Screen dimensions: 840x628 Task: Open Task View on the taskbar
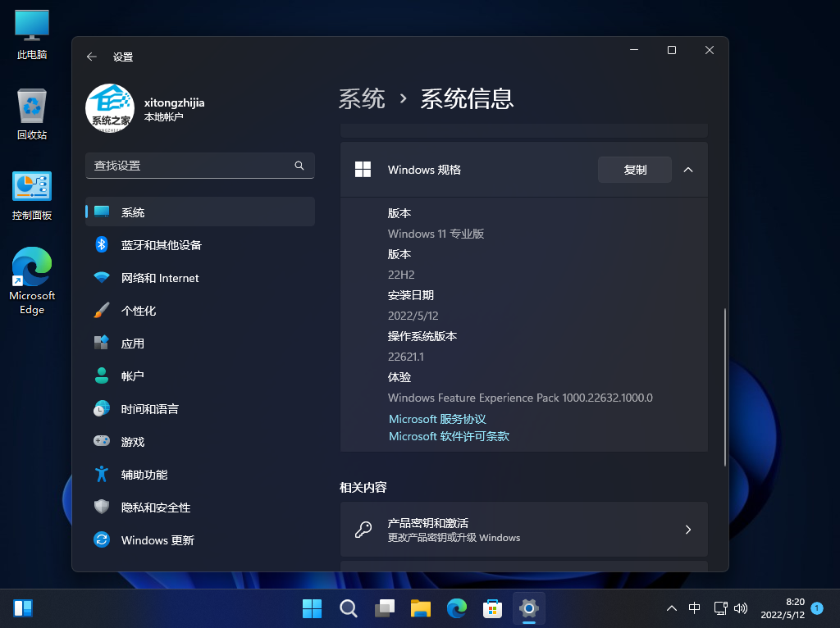click(x=384, y=608)
